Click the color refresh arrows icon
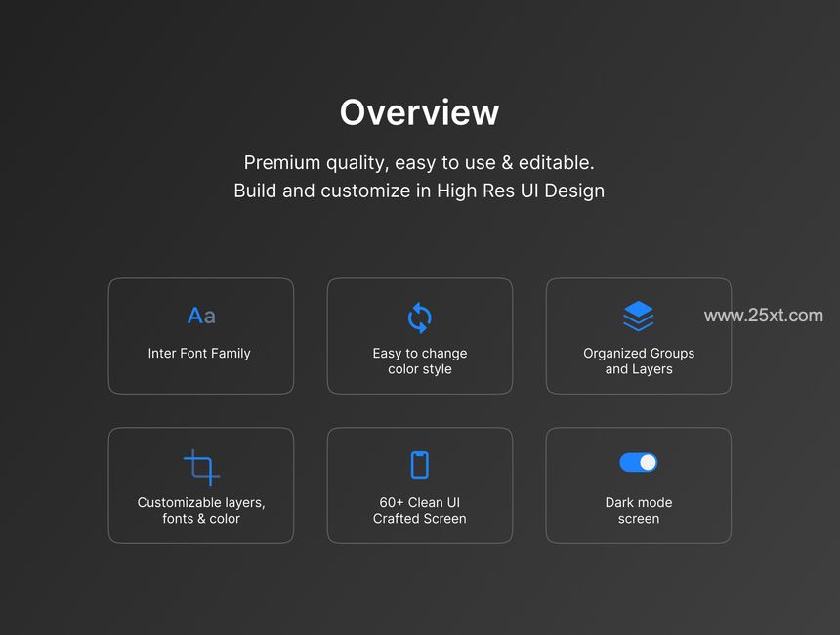This screenshot has height=635, width=840. (419, 317)
